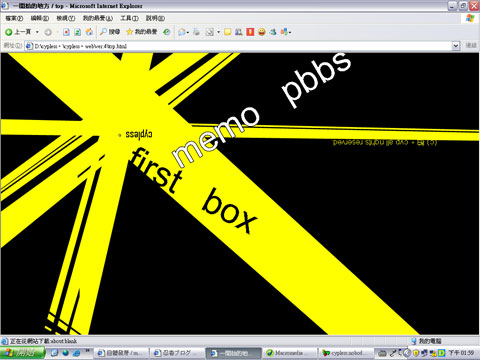Click the status bar page icon
Viewport: 480px width, 360px height.
(x=5, y=341)
